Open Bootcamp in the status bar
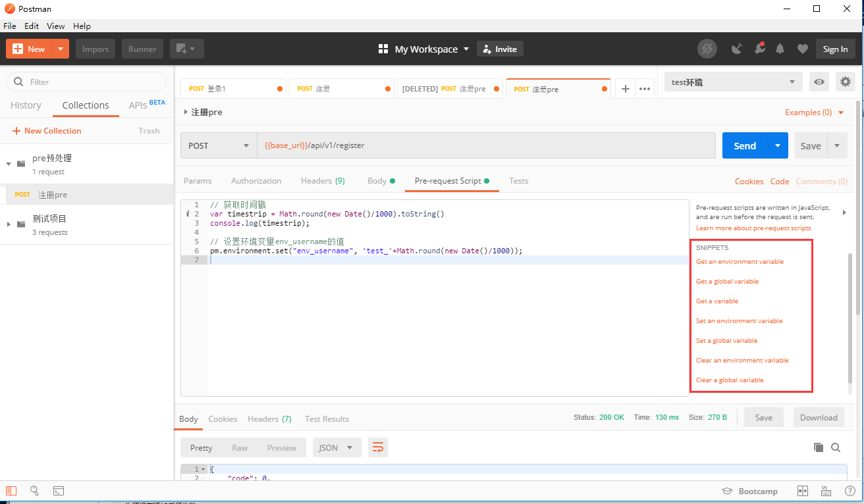 [x=750, y=491]
